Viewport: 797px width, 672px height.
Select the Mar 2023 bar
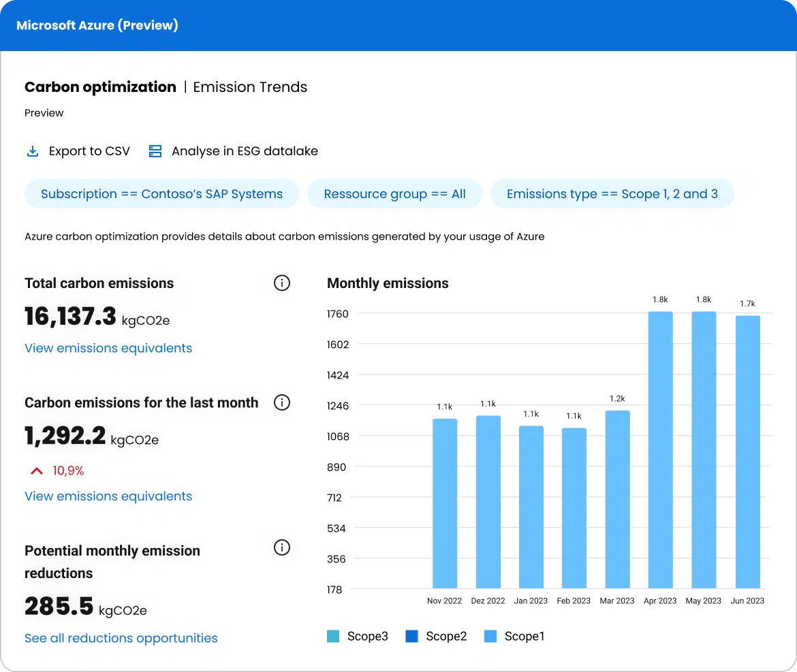pos(618,499)
